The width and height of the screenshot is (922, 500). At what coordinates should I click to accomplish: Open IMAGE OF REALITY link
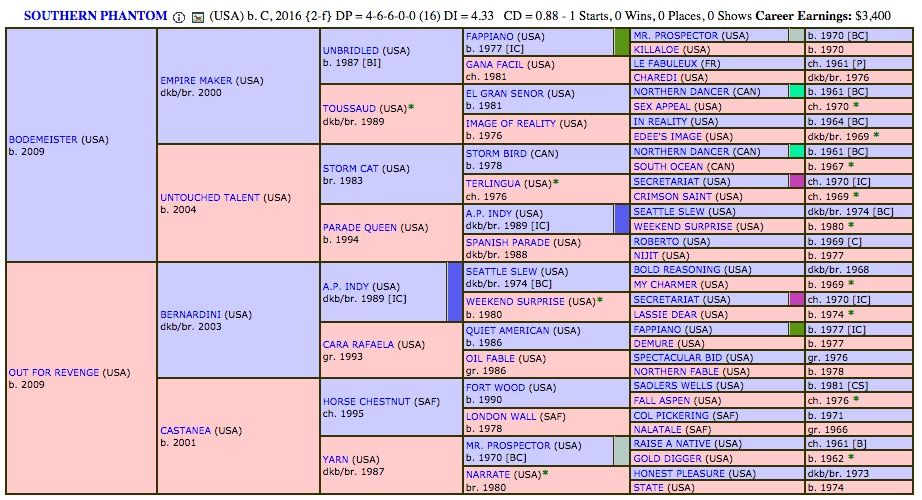(510, 124)
